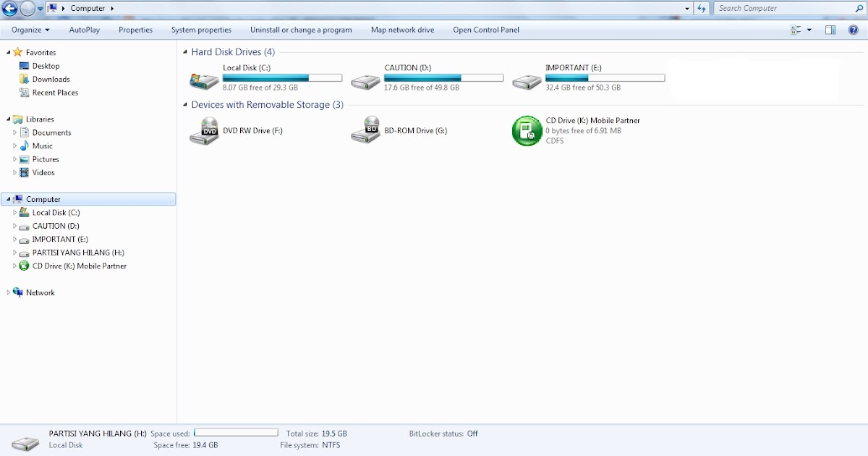868x456 pixels.
Task: Select IMPORTANT (E:) in navigation pane
Action: 60,239
